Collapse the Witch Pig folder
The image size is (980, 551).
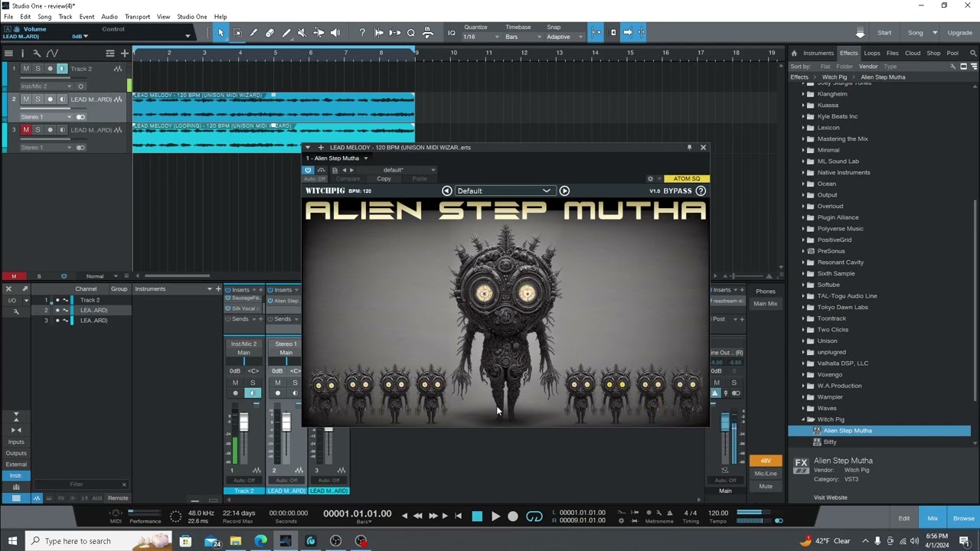tap(803, 419)
